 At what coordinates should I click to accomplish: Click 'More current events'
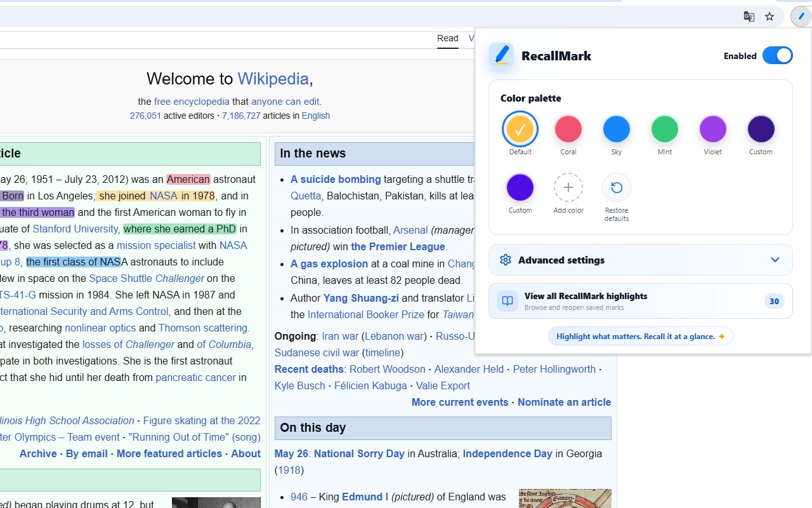(x=460, y=403)
